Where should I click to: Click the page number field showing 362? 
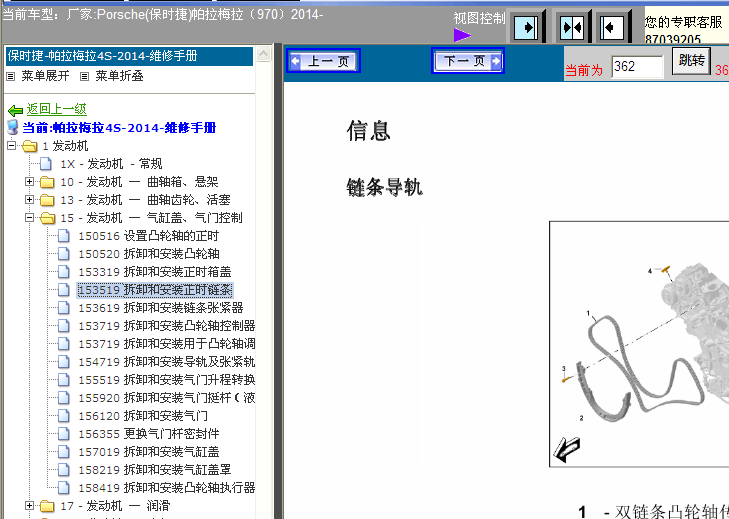coord(637,67)
